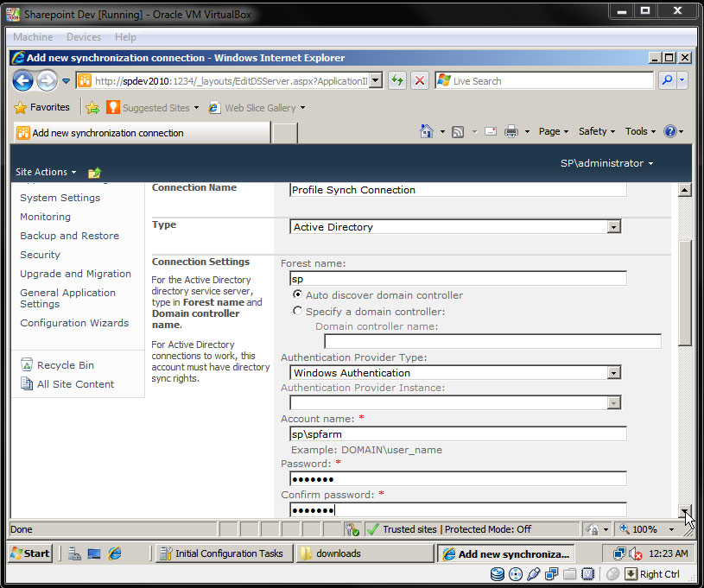Select Auto discover domain controller radio
The image size is (704, 588).
pos(297,294)
